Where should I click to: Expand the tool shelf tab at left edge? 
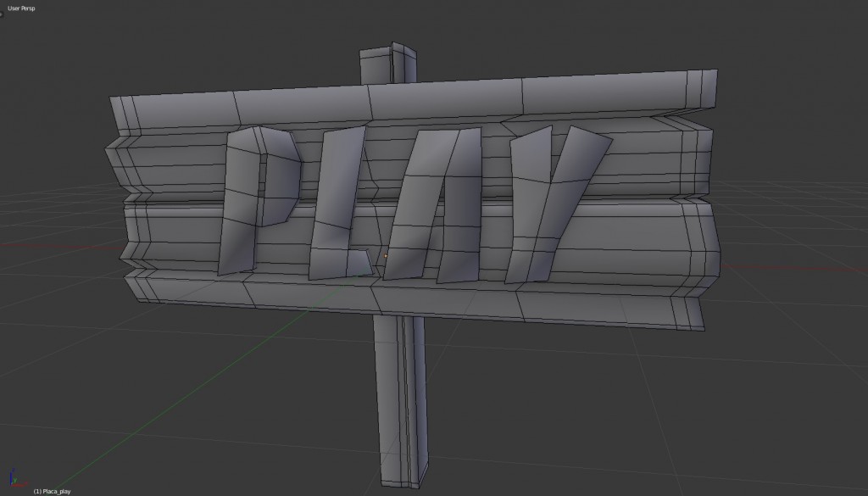point(3,12)
